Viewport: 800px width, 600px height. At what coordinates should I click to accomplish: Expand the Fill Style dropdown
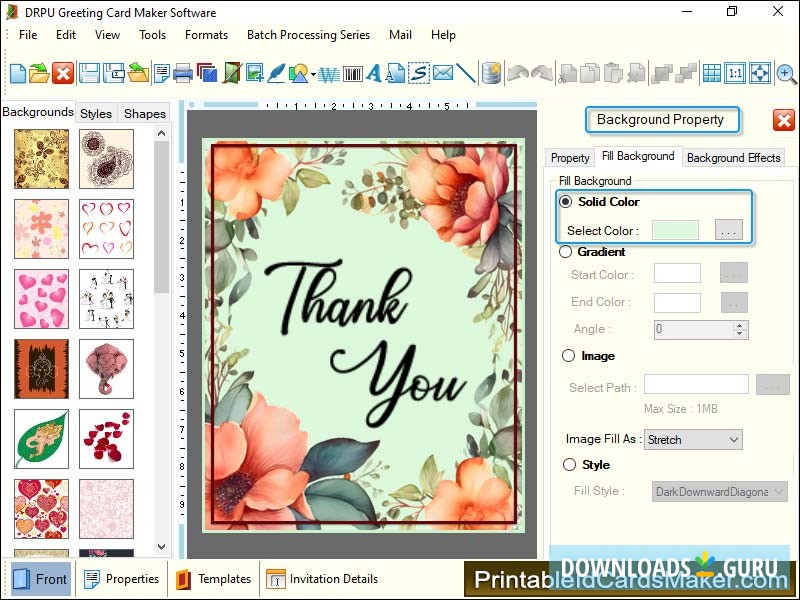tap(720, 492)
